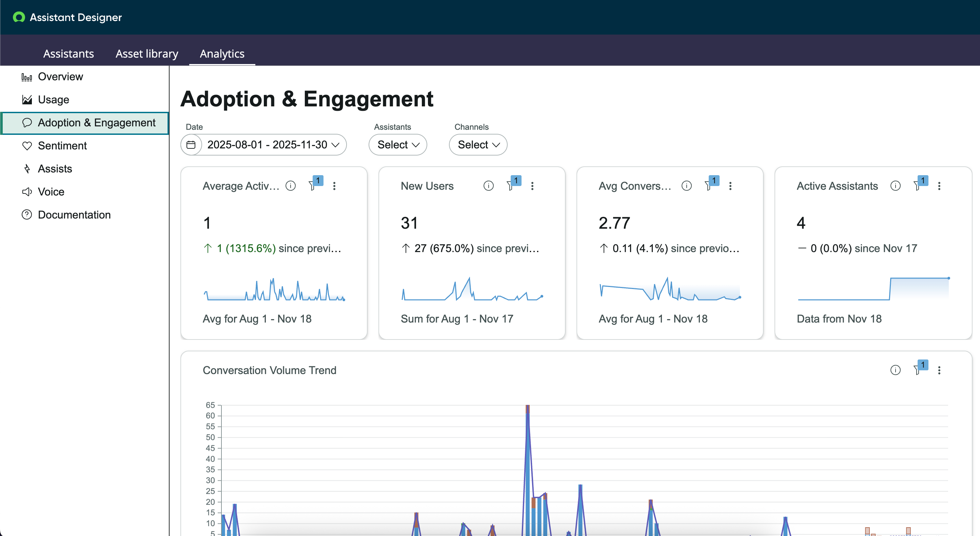Switch to the Asset library tab
The image size is (980, 536).
tap(147, 54)
